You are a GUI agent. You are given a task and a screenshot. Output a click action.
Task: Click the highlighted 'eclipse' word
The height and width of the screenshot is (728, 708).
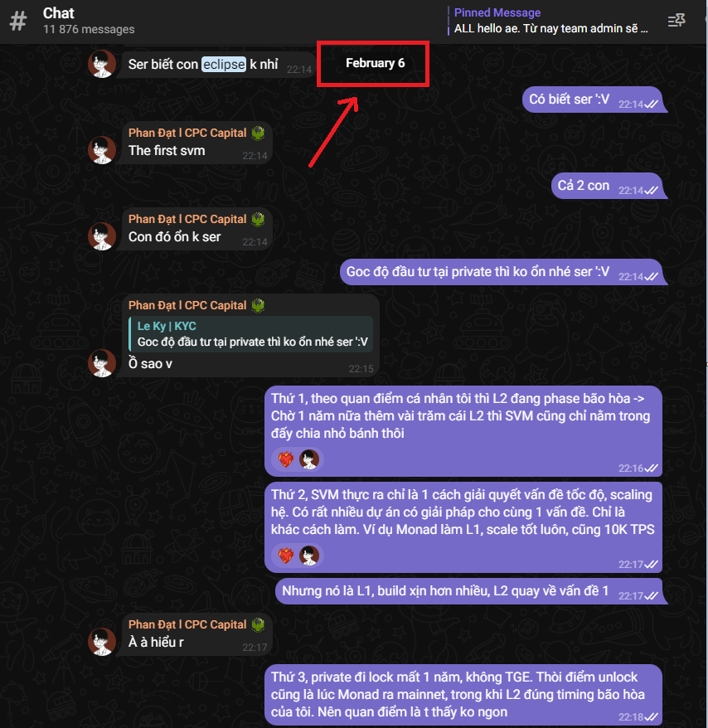coord(224,64)
